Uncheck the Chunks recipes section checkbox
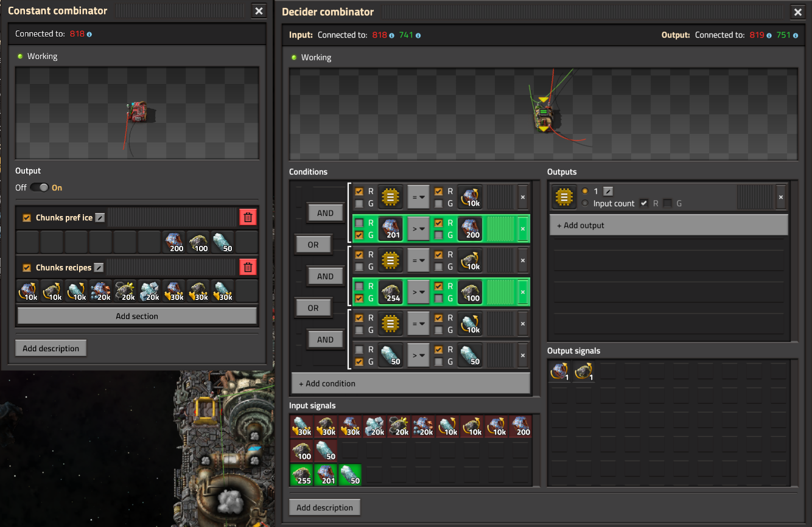The height and width of the screenshot is (527, 812). [27, 267]
